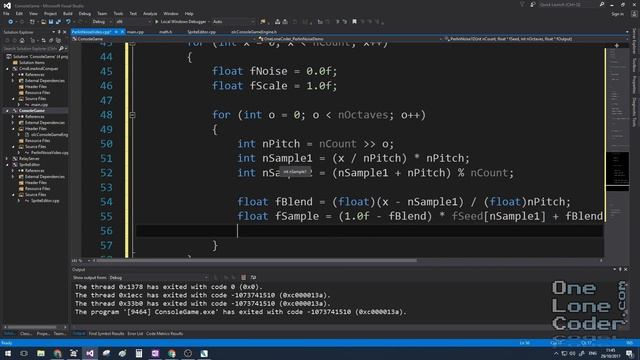The height and width of the screenshot is (360, 640).
Task: Open the Team menu
Action: pos(102,13)
